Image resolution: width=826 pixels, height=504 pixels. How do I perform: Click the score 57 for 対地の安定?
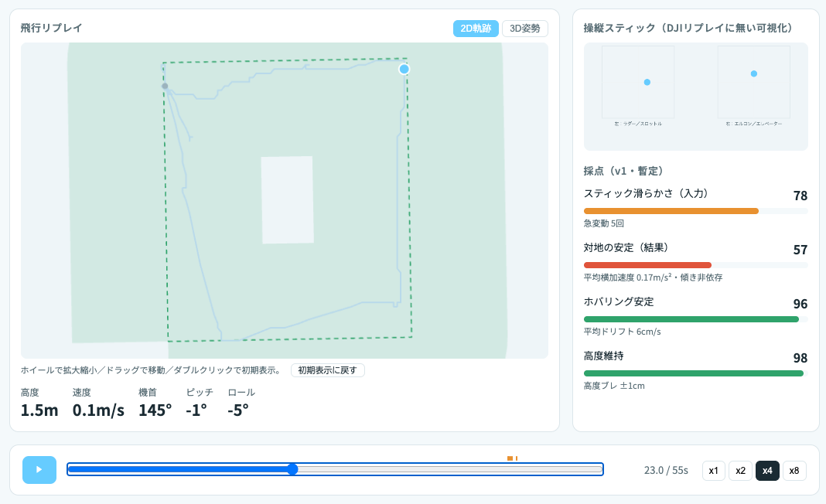(800, 250)
